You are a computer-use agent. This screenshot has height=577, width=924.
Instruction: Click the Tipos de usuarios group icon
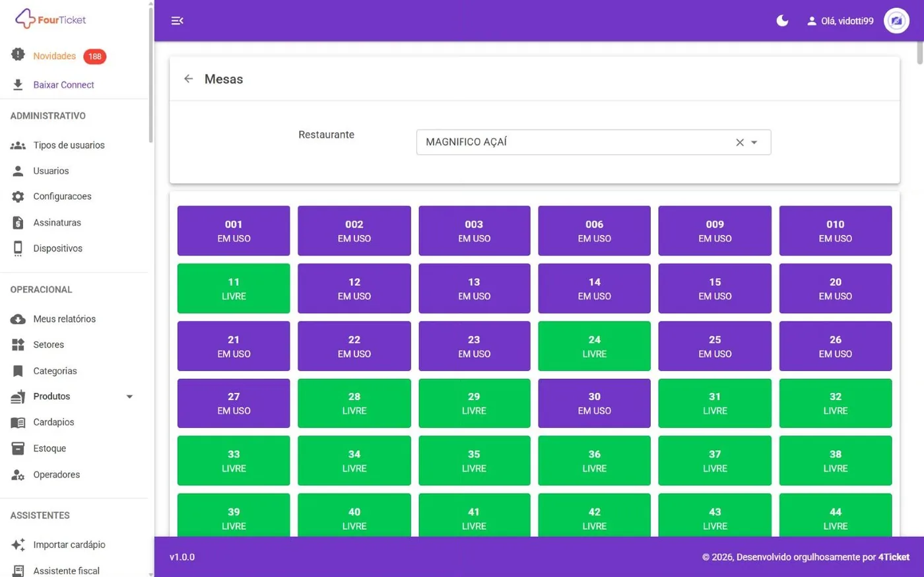(x=18, y=145)
